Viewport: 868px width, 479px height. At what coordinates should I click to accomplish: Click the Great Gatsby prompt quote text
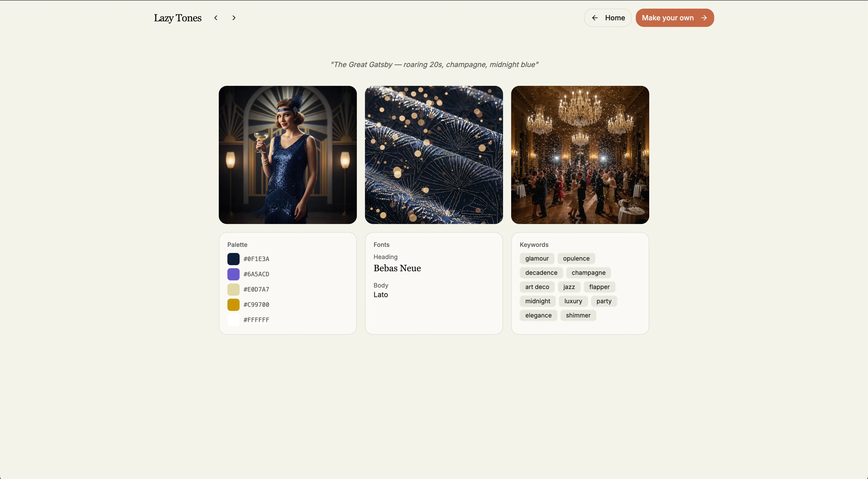434,65
